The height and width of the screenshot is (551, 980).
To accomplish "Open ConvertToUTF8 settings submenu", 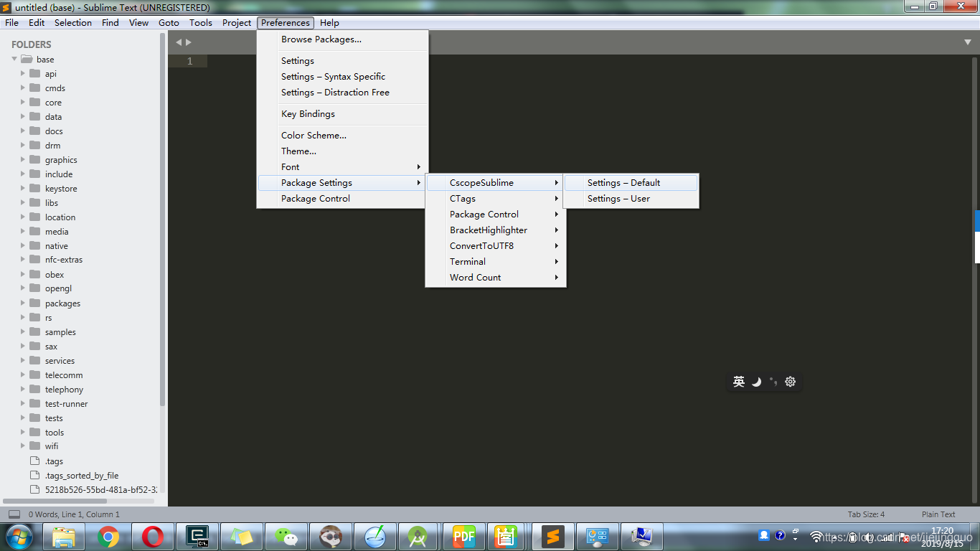I will (496, 246).
